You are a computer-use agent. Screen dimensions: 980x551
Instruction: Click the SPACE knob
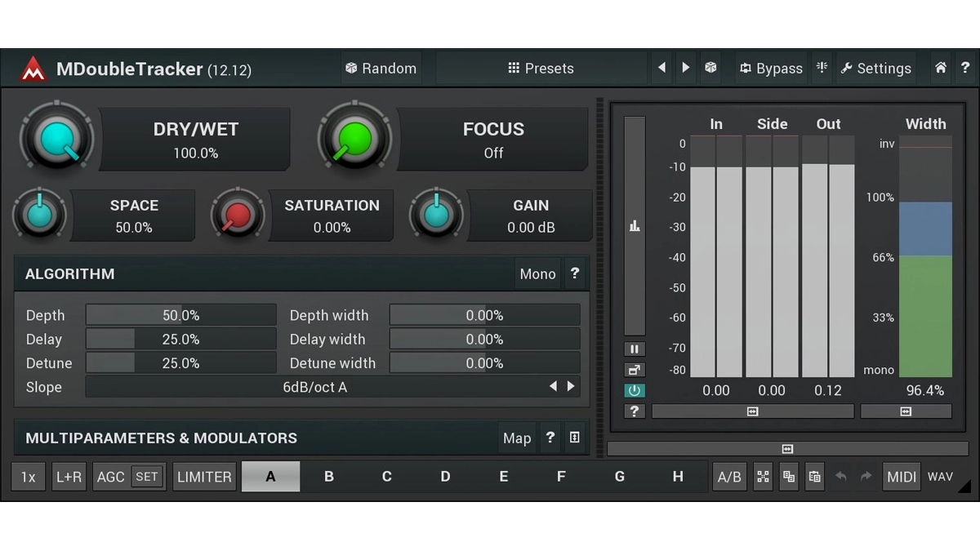39,216
